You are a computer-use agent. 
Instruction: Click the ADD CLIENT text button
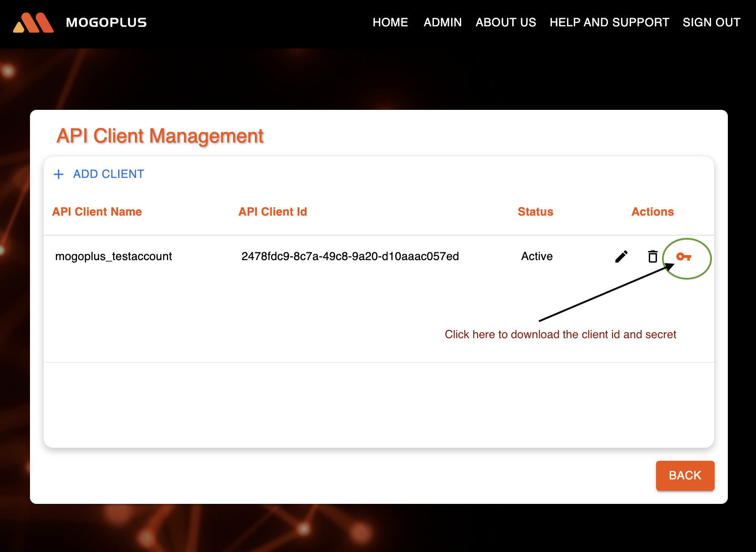(x=109, y=174)
